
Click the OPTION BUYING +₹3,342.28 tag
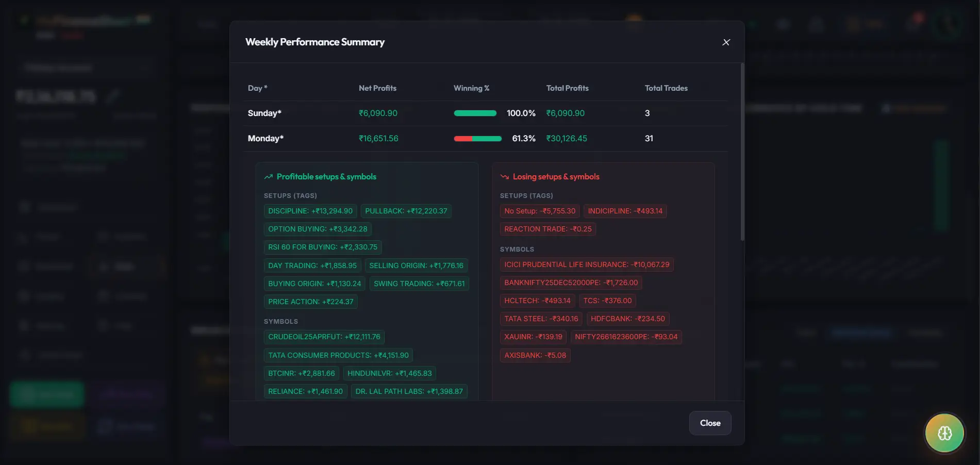318,229
